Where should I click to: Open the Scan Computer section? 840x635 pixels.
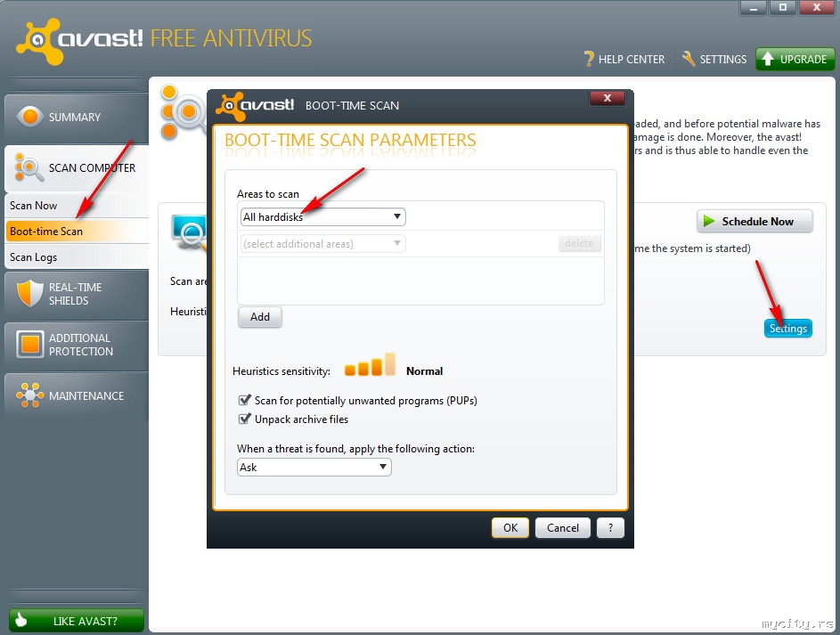coord(76,168)
